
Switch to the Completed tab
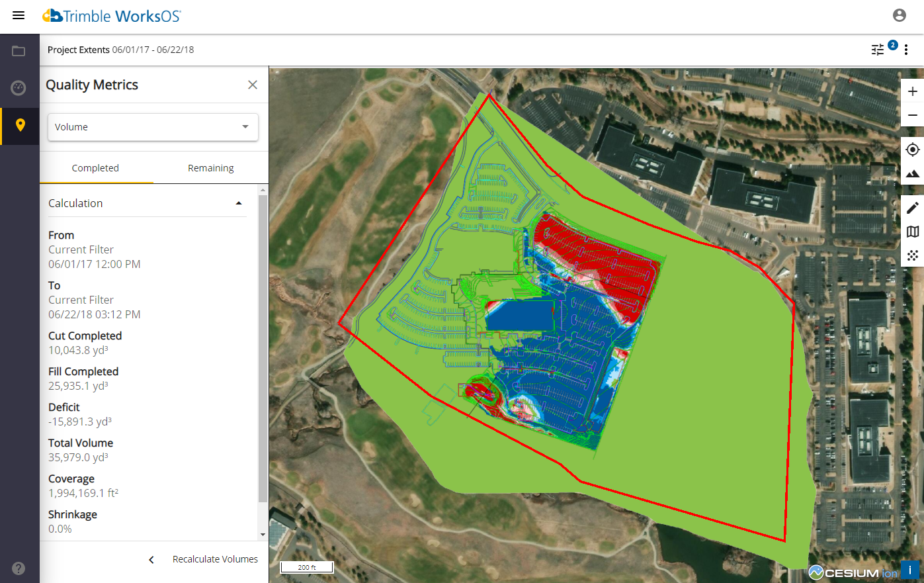[95, 168]
